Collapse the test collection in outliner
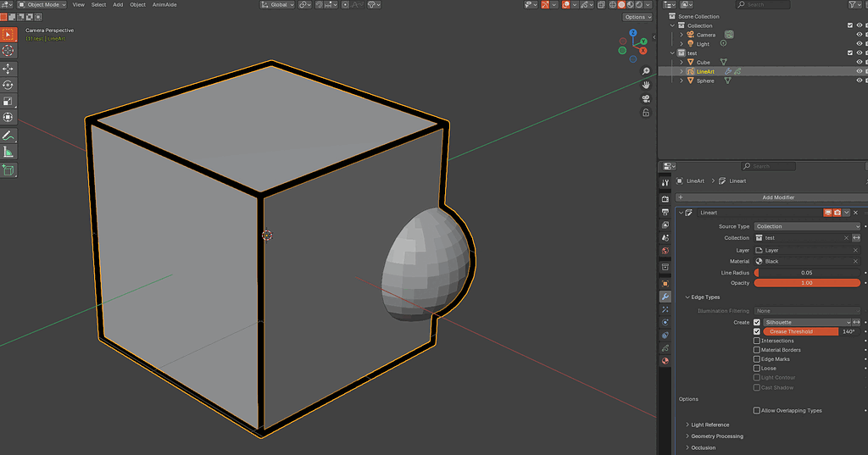 point(672,53)
